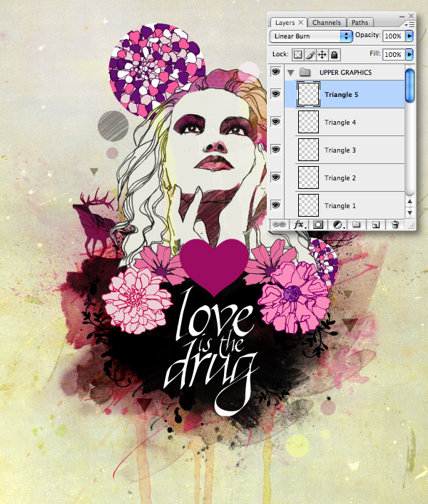Select the Triangle 2 layer name
Screen dimensions: 428x504
tap(340, 178)
